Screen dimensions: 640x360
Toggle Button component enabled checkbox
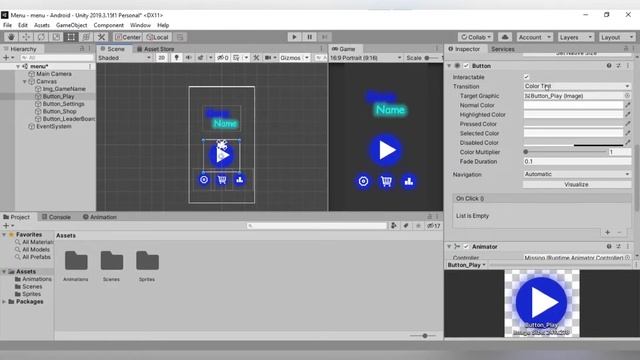pos(466,66)
